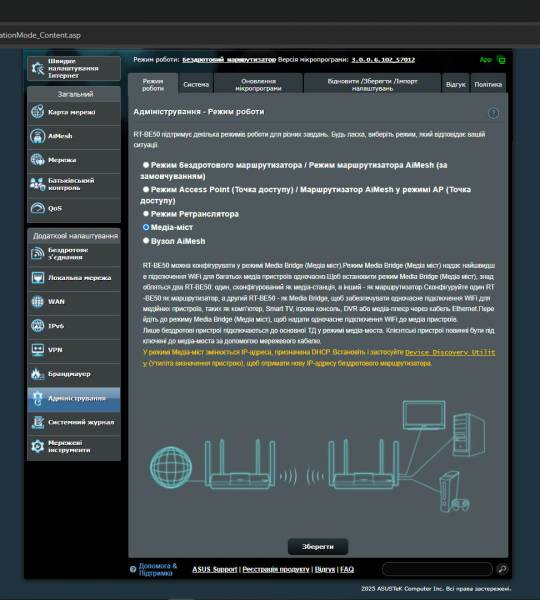Click the Local network (LAN) icon
This screenshot has width=540, height=600.
pos(38,278)
